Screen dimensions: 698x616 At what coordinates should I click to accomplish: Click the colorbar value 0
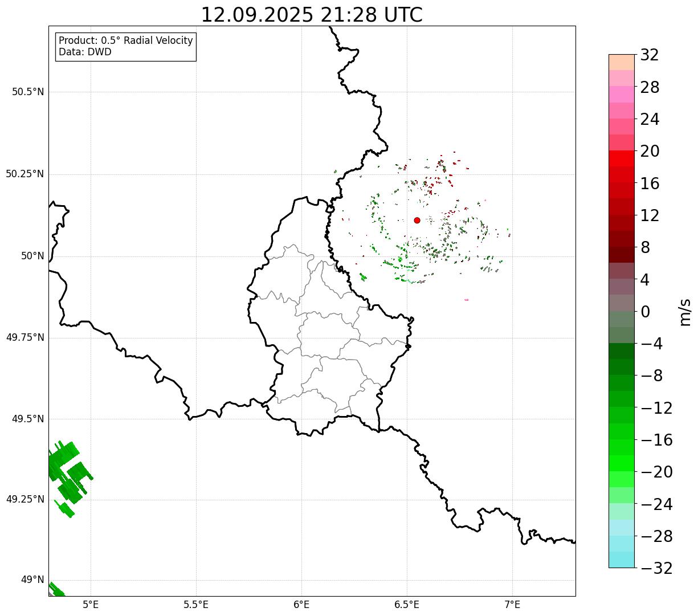point(645,312)
